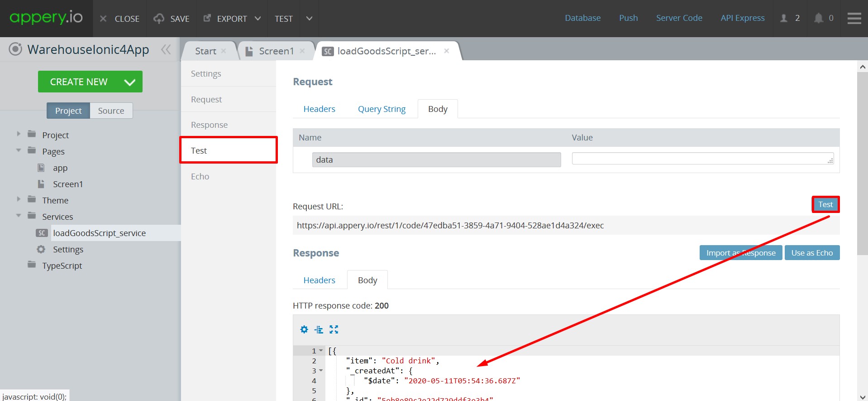Open response editor settings gear
Viewport: 868px width, 401px height.
[x=304, y=329]
